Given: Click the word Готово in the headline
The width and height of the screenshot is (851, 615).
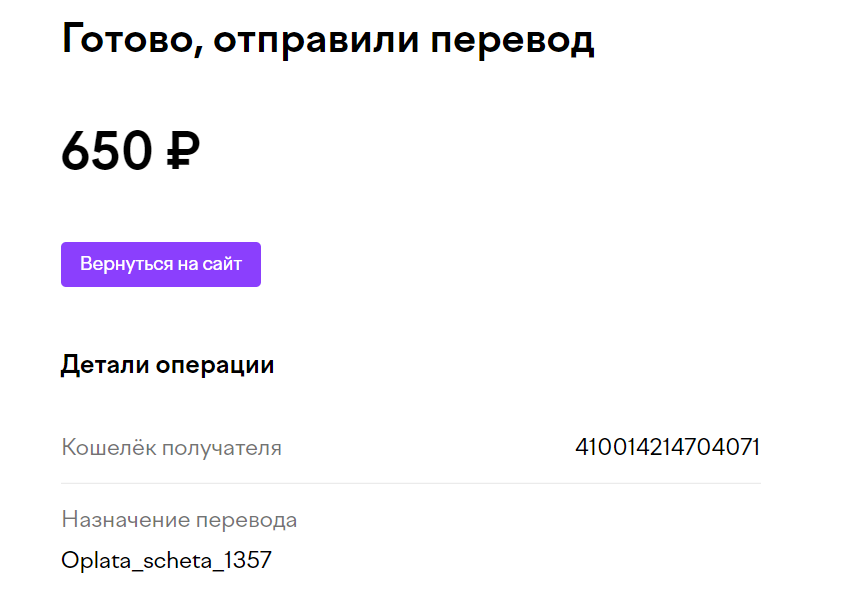Looking at the screenshot, I should coord(132,39).
